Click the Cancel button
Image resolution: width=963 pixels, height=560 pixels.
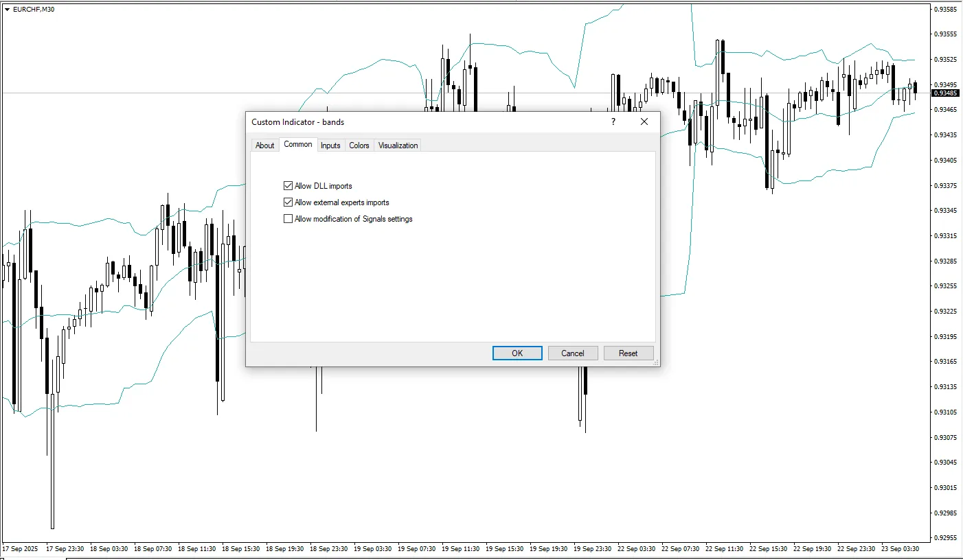pos(573,353)
